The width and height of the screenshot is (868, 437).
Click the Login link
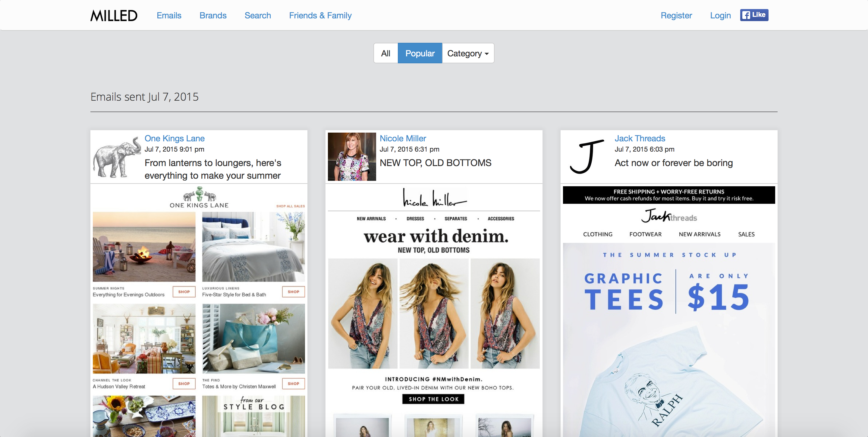(720, 15)
